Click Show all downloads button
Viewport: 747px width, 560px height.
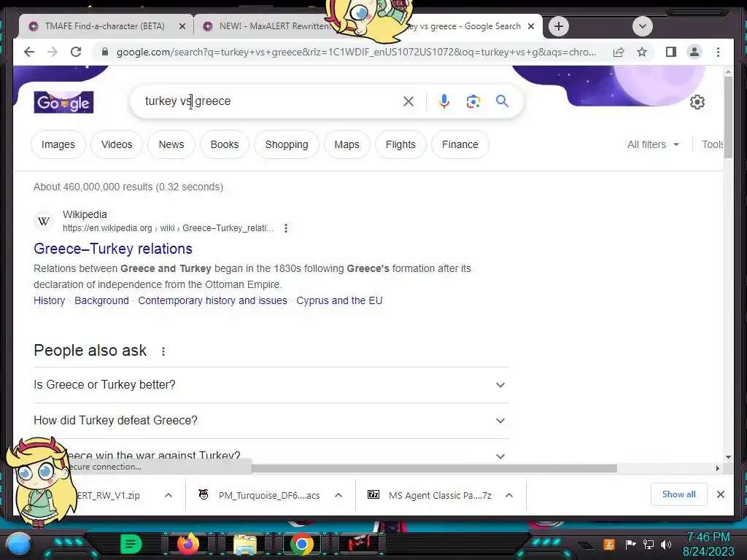pyautogui.click(x=678, y=494)
